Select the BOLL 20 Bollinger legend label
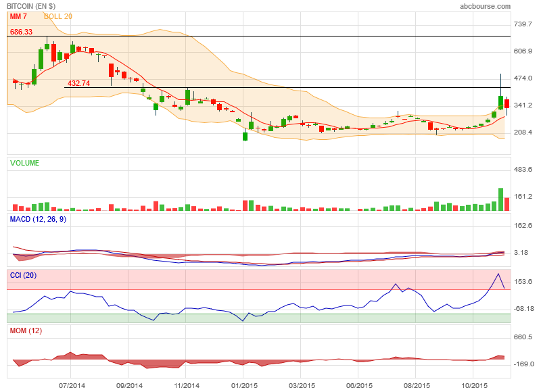Screen dimensions: 541x392 58,16
